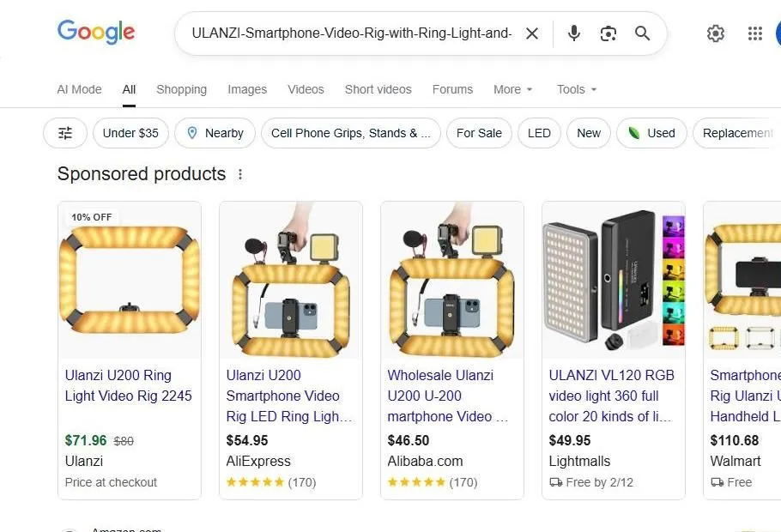Apply the LED filter chip
Image resolution: width=781 pixels, height=532 pixels.
click(539, 133)
